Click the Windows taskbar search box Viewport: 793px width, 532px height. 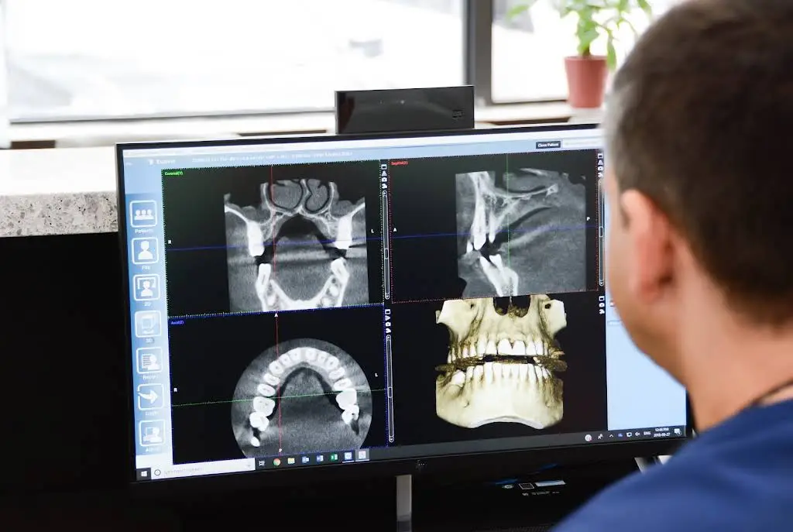[204, 469]
